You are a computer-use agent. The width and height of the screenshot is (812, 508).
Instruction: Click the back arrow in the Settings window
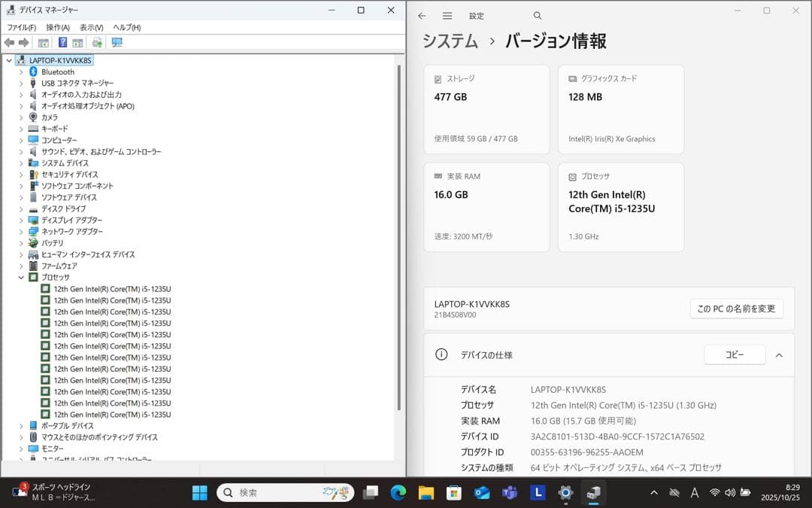coord(422,15)
